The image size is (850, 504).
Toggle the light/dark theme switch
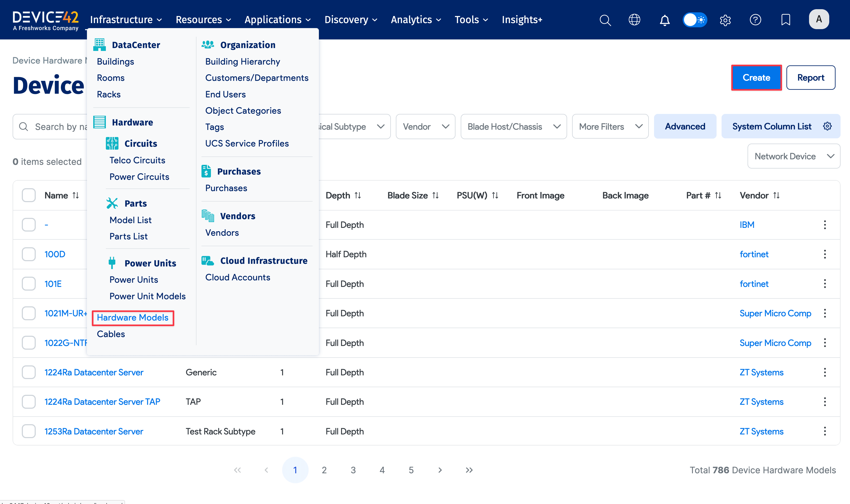(x=695, y=20)
